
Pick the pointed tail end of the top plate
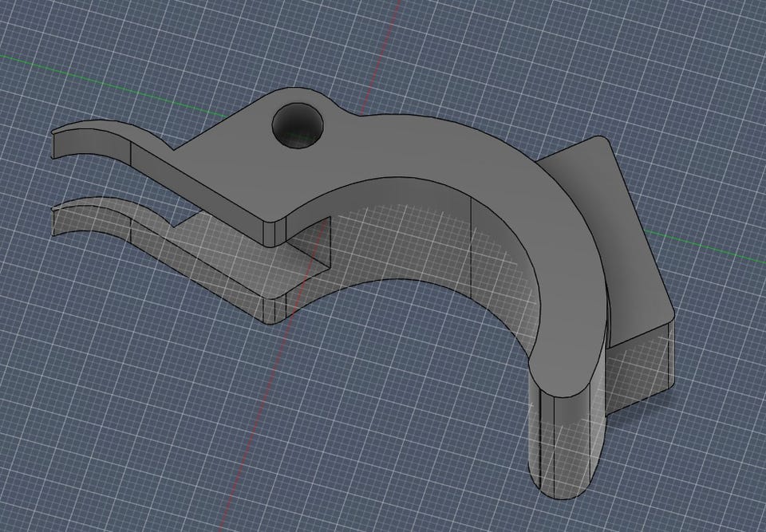pos(91,141)
